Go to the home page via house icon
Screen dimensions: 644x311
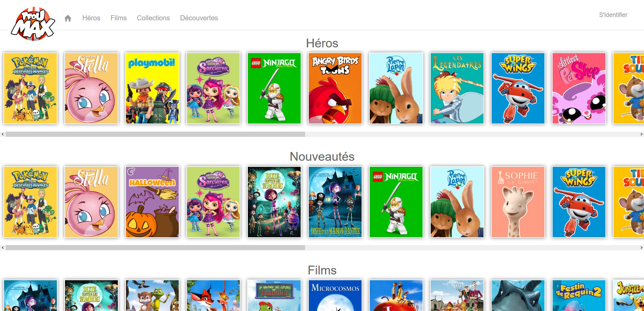(68, 18)
